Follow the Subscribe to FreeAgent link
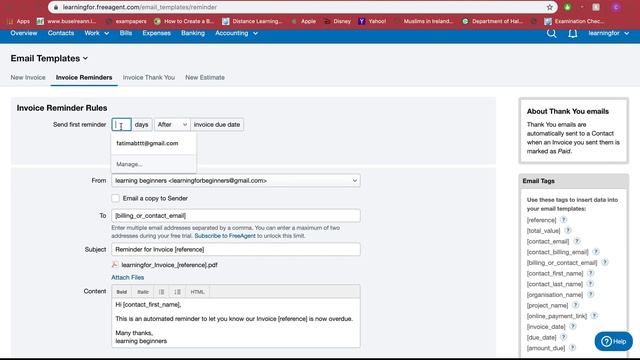Viewport: 640px width, 360px height. 225,236
